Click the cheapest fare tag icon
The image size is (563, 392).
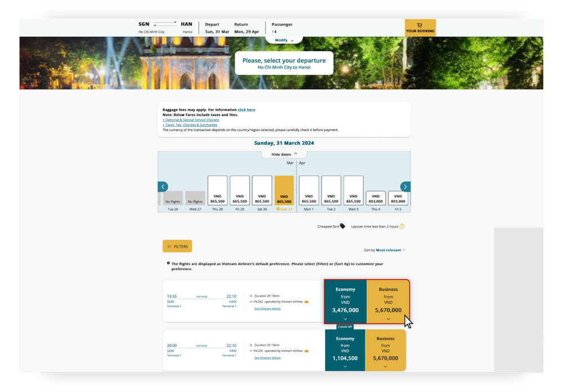tap(342, 226)
